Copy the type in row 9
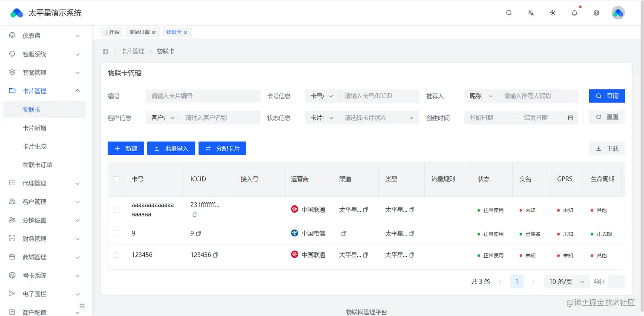 [x=412, y=234]
